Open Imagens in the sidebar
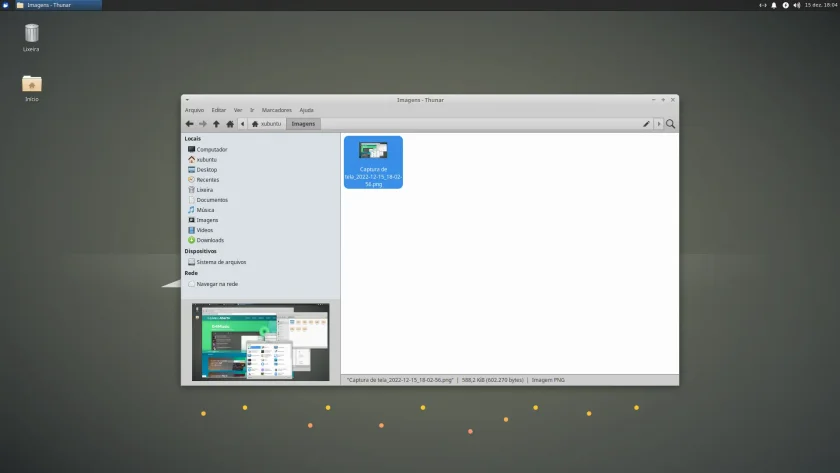840x473 pixels. point(207,220)
